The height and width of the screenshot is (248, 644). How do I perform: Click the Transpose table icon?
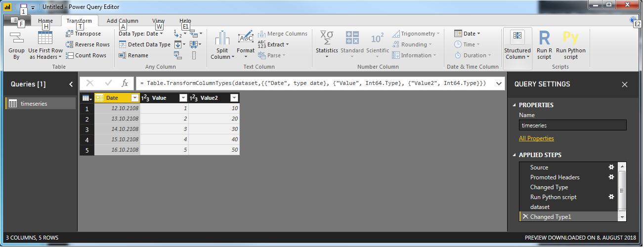[x=70, y=34]
